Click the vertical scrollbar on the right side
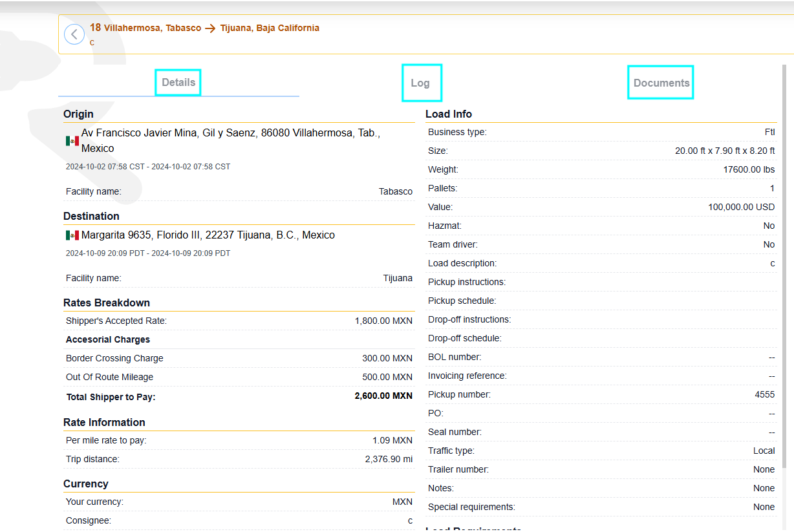The width and height of the screenshot is (794, 532). [784, 265]
